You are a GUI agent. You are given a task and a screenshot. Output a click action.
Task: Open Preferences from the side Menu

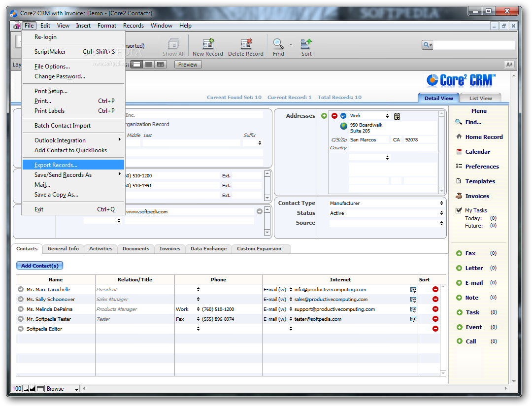click(482, 167)
